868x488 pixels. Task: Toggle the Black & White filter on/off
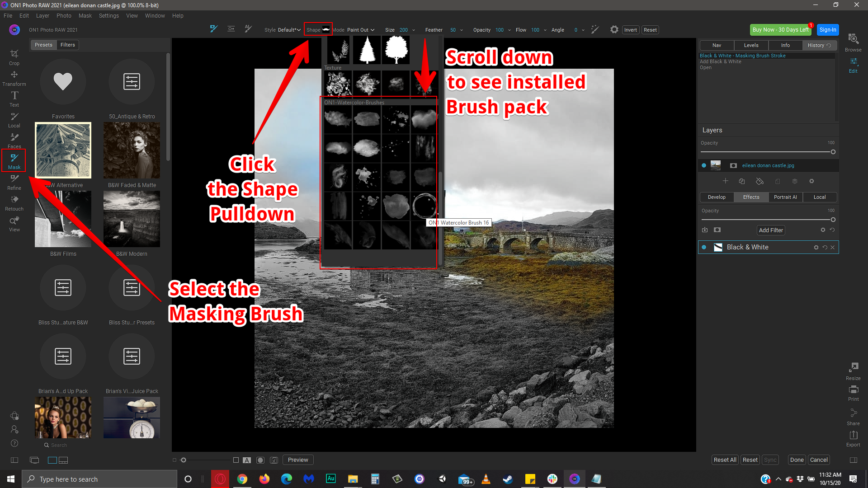704,247
